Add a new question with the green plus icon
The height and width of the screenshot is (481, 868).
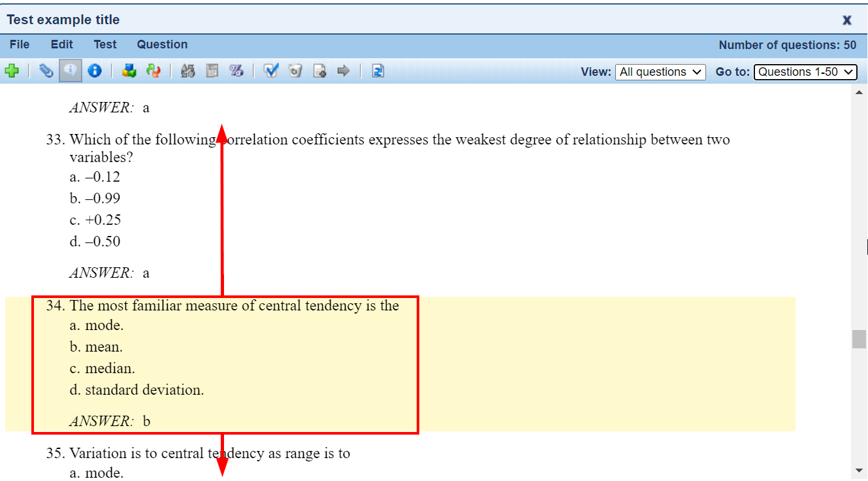point(13,71)
